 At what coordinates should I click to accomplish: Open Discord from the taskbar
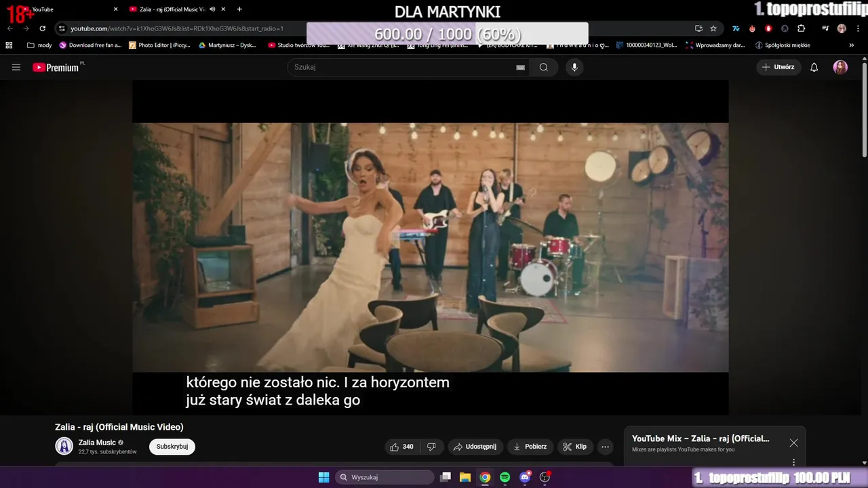525,477
